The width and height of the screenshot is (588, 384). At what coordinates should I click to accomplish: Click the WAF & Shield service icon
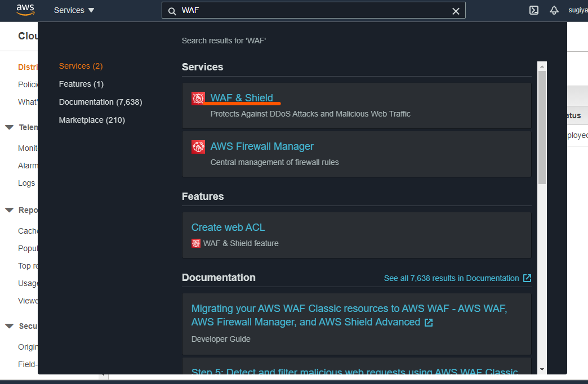tap(198, 98)
